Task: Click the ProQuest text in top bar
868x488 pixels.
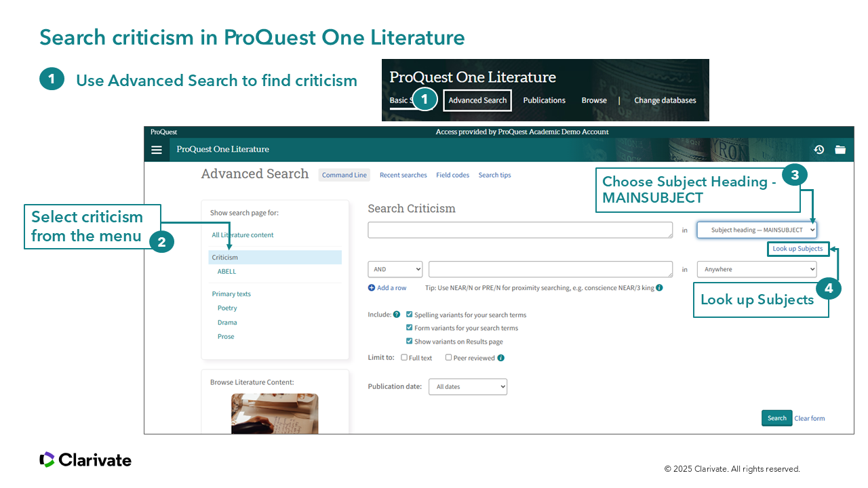Action: pyautogui.click(x=163, y=132)
